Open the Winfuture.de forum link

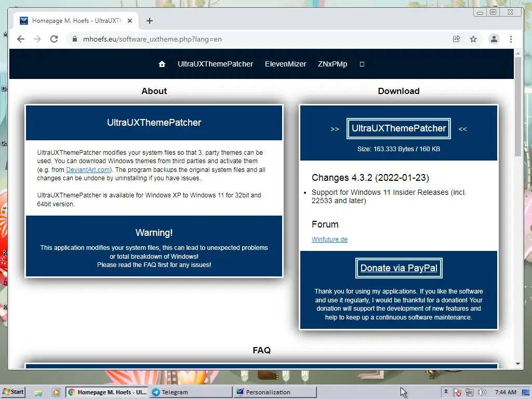click(x=329, y=239)
